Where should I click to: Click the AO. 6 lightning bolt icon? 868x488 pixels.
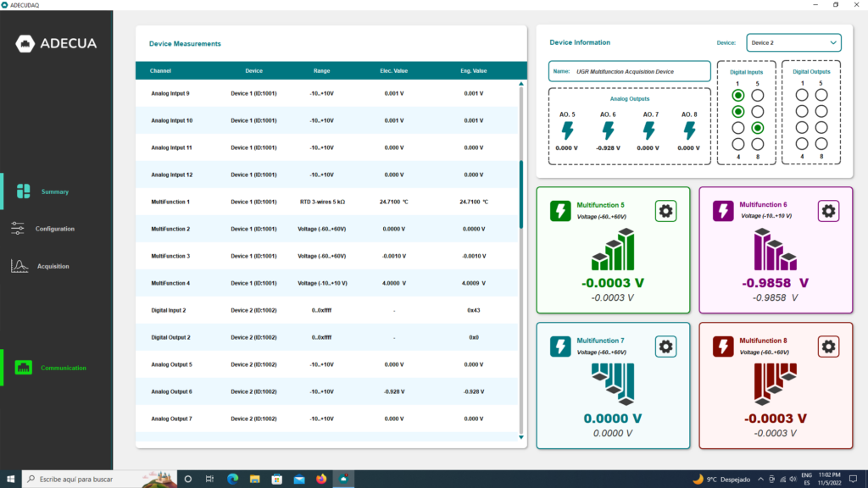pos(608,130)
